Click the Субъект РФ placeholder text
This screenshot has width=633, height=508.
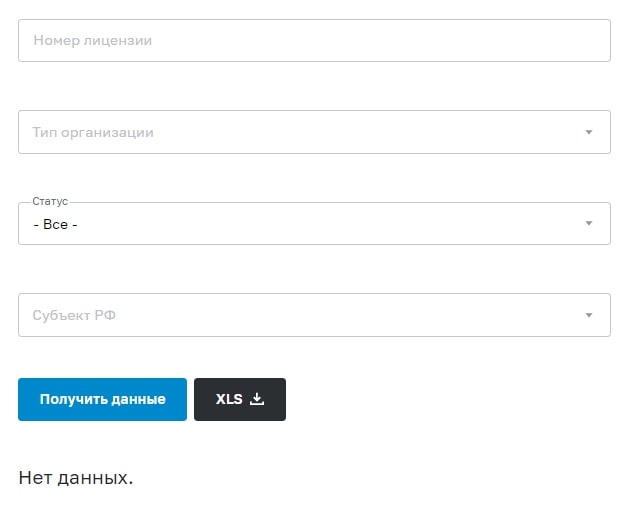coord(74,315)
